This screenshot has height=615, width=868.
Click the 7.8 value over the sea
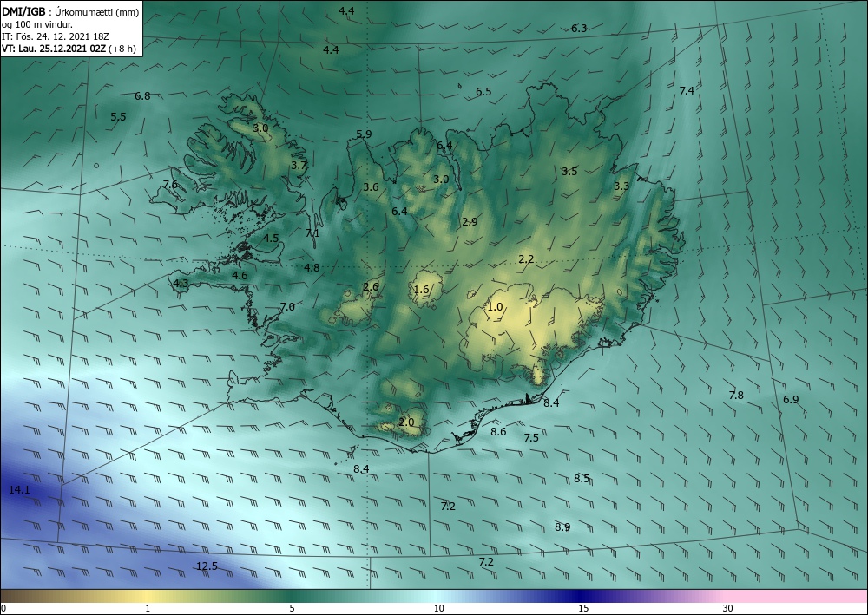[736, 396]
